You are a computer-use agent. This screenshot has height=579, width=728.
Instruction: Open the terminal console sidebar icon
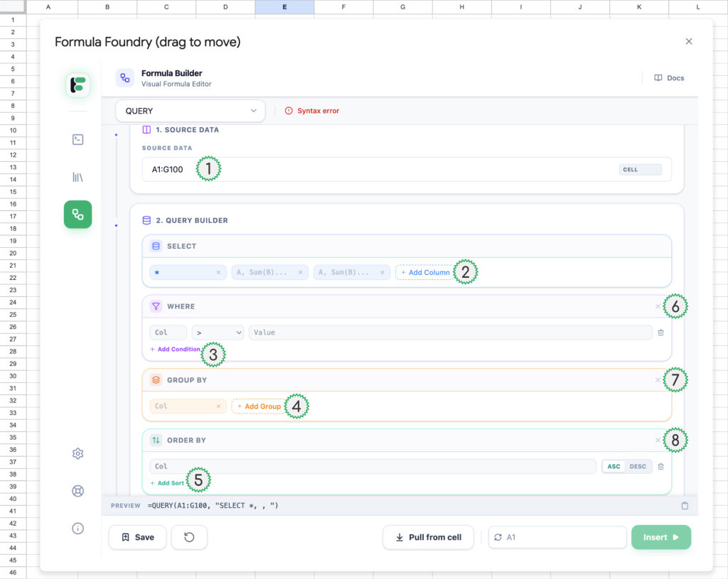78,140
